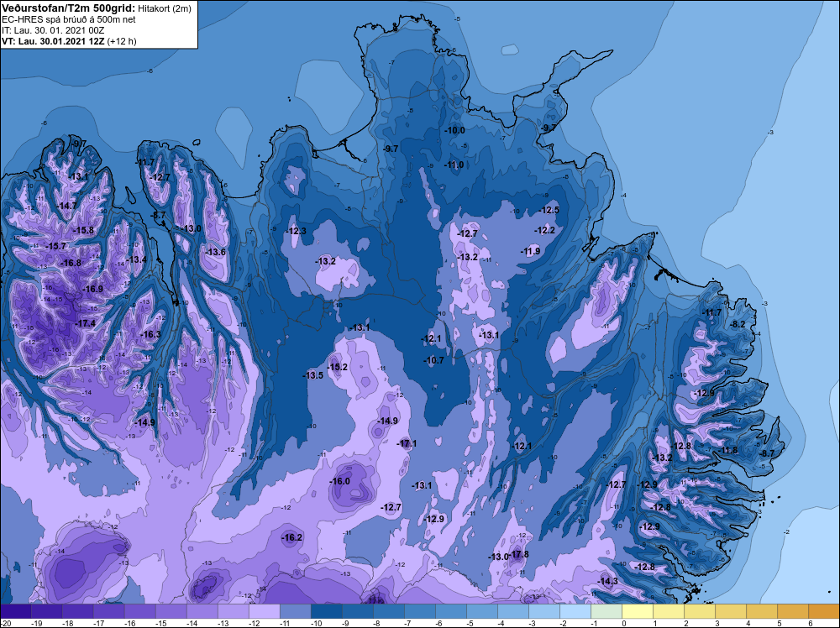The height and width of the screenshot is (628, 840).
Task: Select the legend swatch between -3 and -2
Action: 543,611
